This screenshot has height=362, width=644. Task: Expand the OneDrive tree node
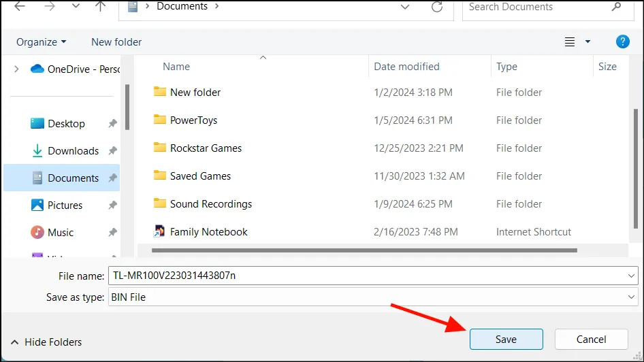coord(16,69)
